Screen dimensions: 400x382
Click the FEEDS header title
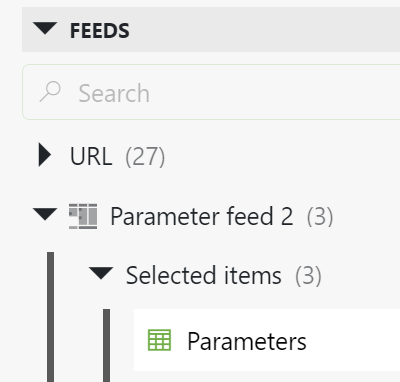pos(99,31)
